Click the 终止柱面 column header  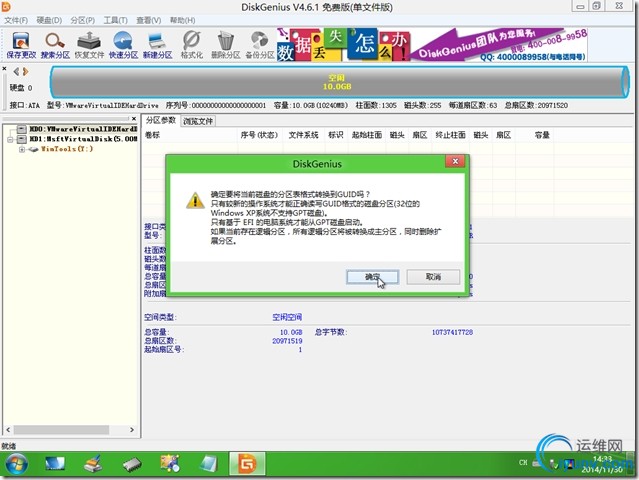coord(450,135)
